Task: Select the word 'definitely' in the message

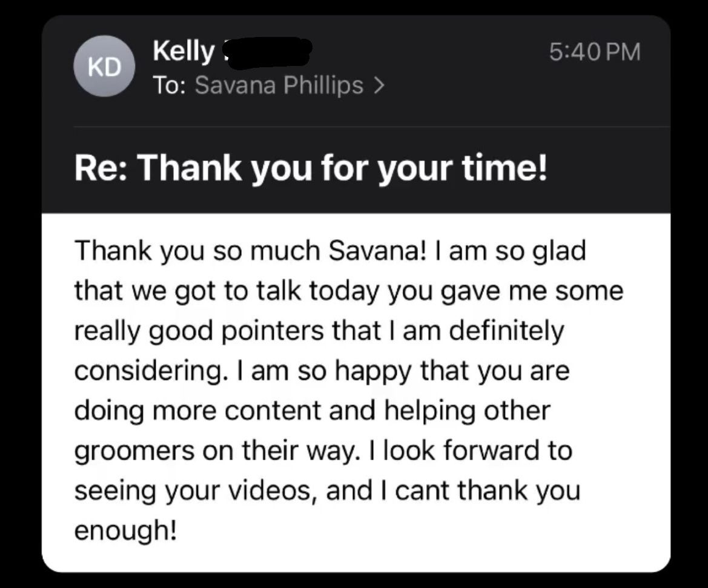Action: click(x=506, y=331)
